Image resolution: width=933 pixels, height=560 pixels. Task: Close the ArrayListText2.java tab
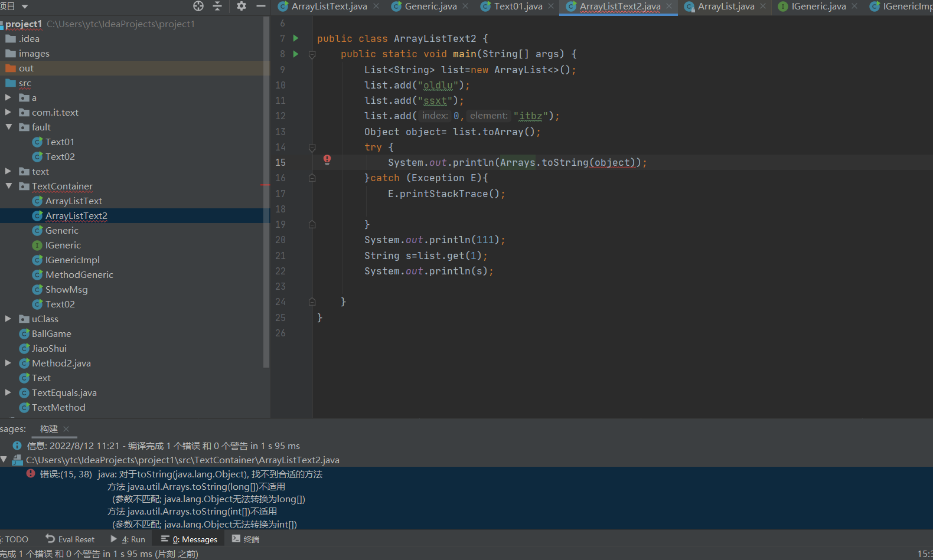coord(669,6)
